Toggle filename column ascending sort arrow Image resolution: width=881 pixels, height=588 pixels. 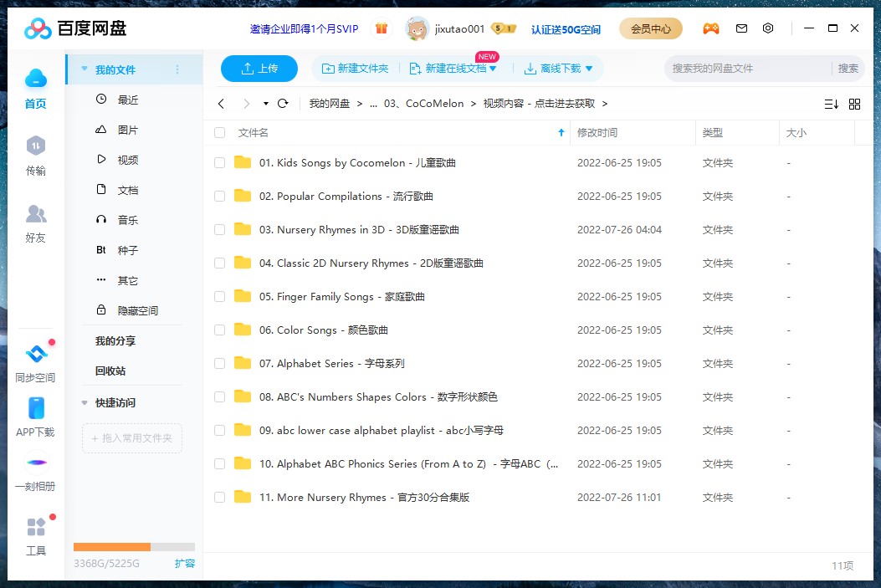(561, 132)
